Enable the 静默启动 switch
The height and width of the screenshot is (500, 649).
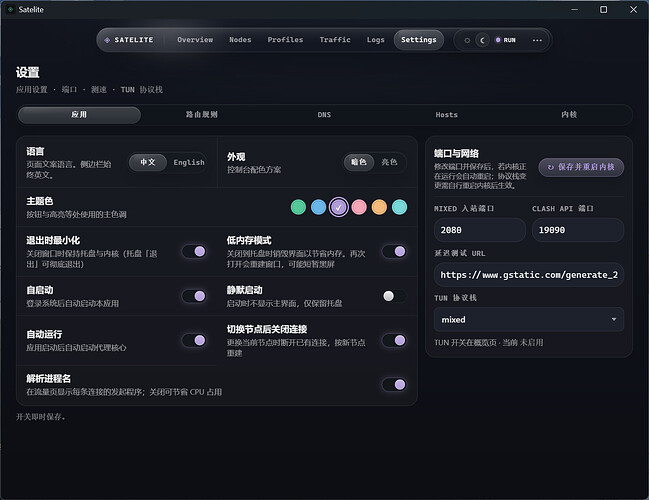(x=394, y=296)
